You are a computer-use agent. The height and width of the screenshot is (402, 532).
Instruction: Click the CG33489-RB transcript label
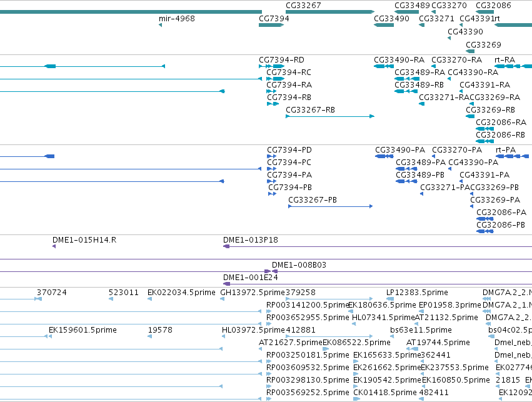click(x=419, y=85)
